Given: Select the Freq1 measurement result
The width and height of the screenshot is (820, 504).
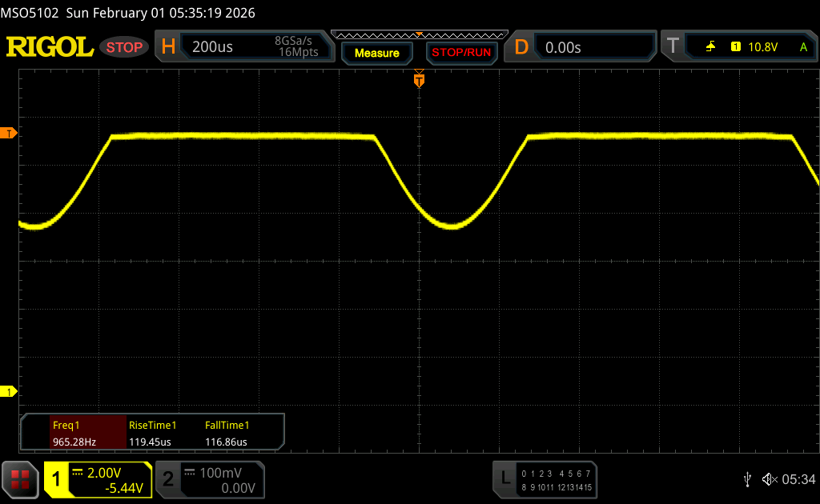Looking at the screenshot, I should (x=74, y=433).
